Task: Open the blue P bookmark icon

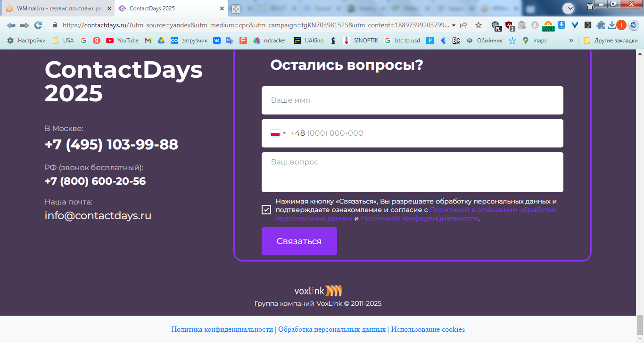Action: pyautogui.click(x=430, y=41)
